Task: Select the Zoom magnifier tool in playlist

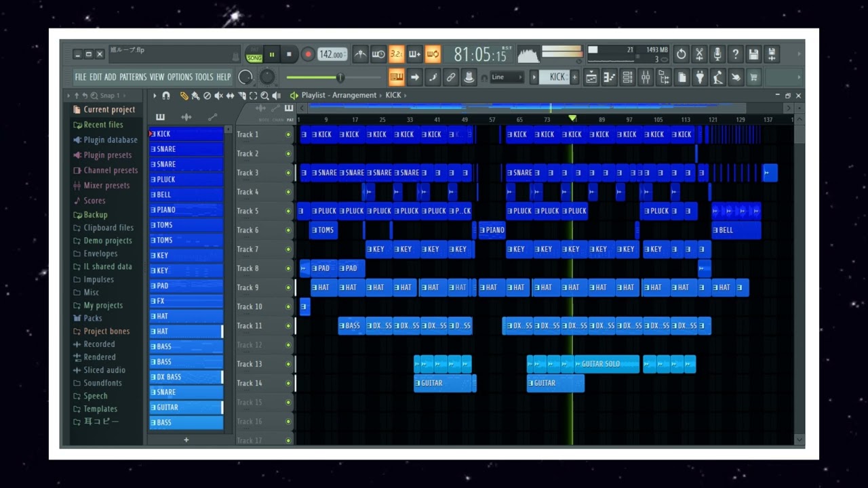Action: (x=264, y=96)
